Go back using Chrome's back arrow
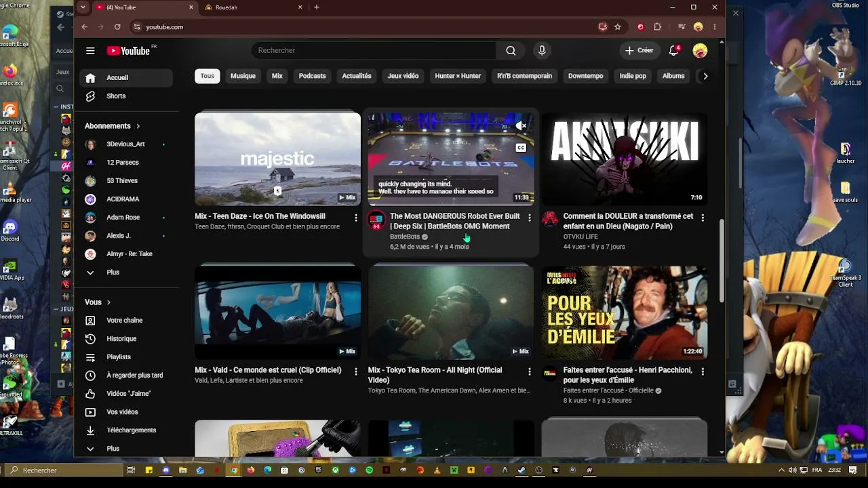Screen dimensions: 868x488 (84, 27)
